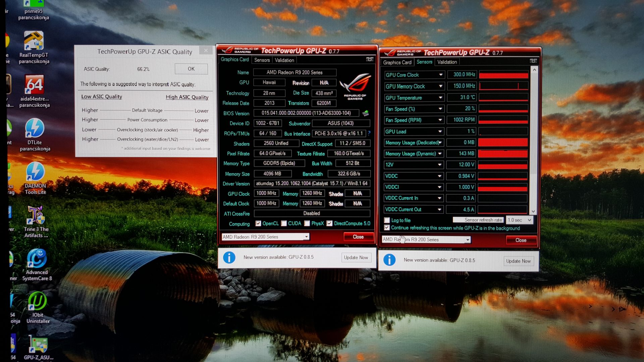Open GPU selector dropdown in Graphics Card window
Viewport: 644px width, 362px height.
tap(306, 237)
